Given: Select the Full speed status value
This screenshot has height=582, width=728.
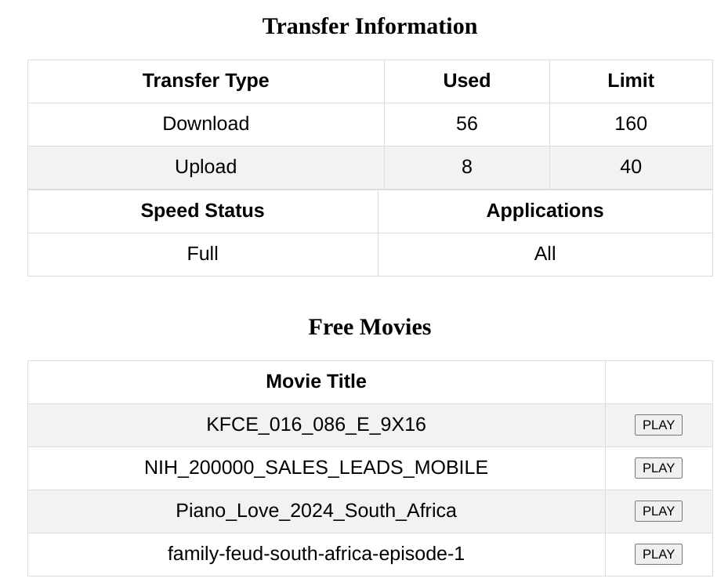Looking at the screenshot, I should 202,254.
